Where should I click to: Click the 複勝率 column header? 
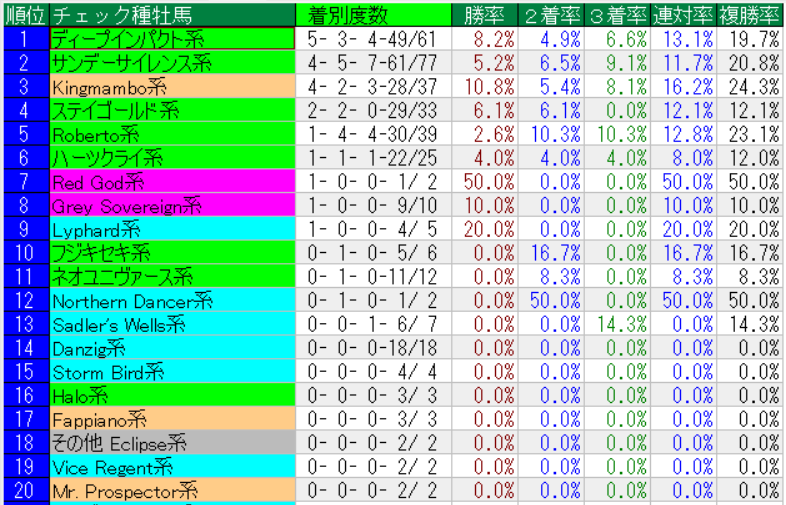point(749,15)
